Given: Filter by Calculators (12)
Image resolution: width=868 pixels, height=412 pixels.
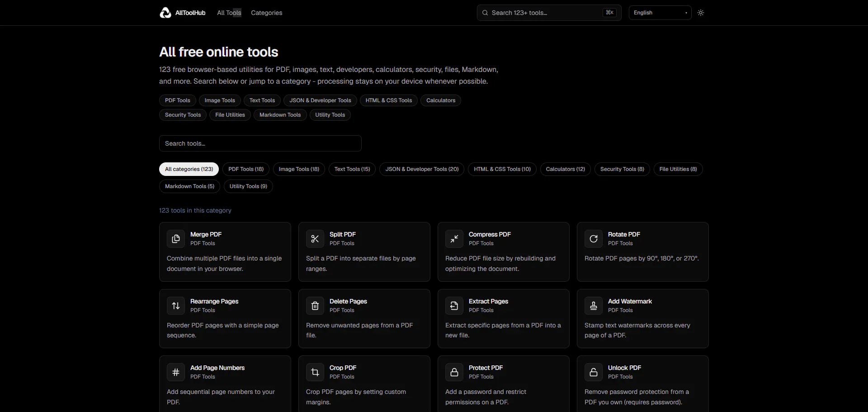Looking at the screenshot, I should [566, 169].
